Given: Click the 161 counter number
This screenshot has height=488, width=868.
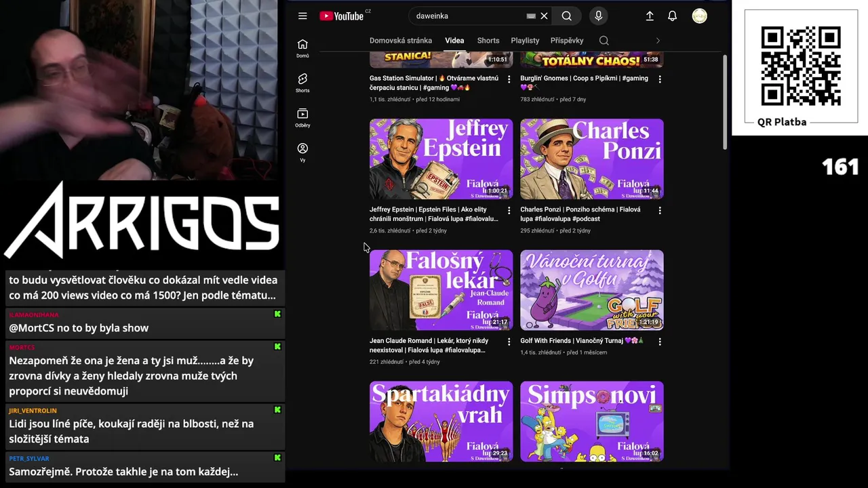Looking at the screenshot, I should click(x=840, y=167).
